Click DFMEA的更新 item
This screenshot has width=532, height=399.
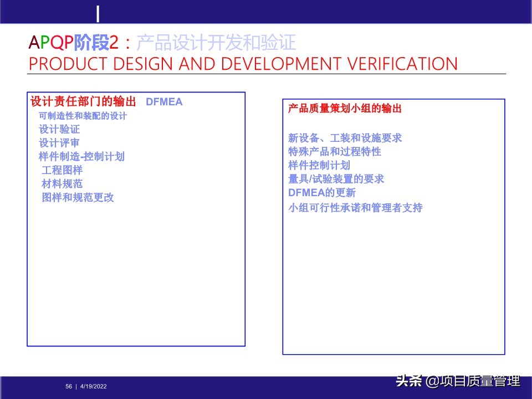[x=321, y=193]
